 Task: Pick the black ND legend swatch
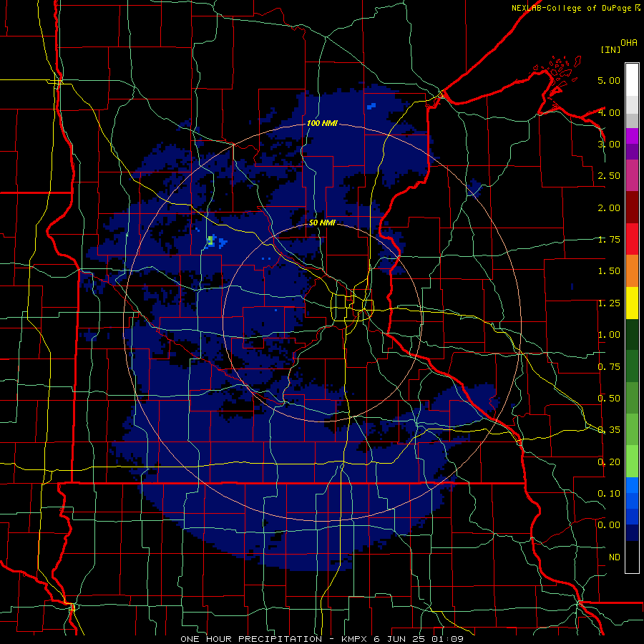click(632, 557)
